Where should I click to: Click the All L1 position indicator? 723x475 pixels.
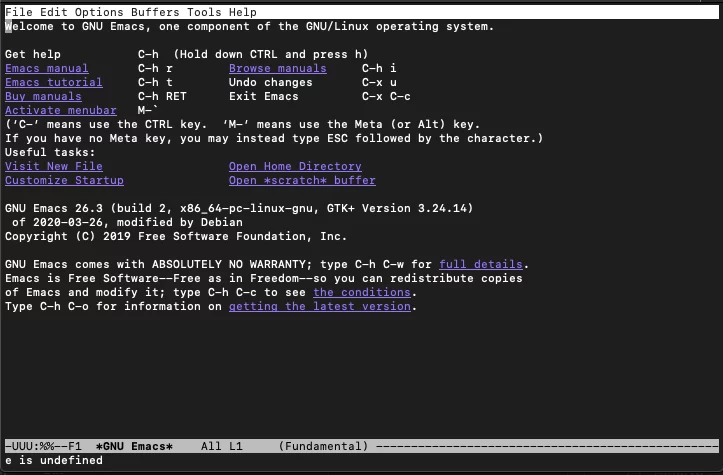click(x=221, y=446)
